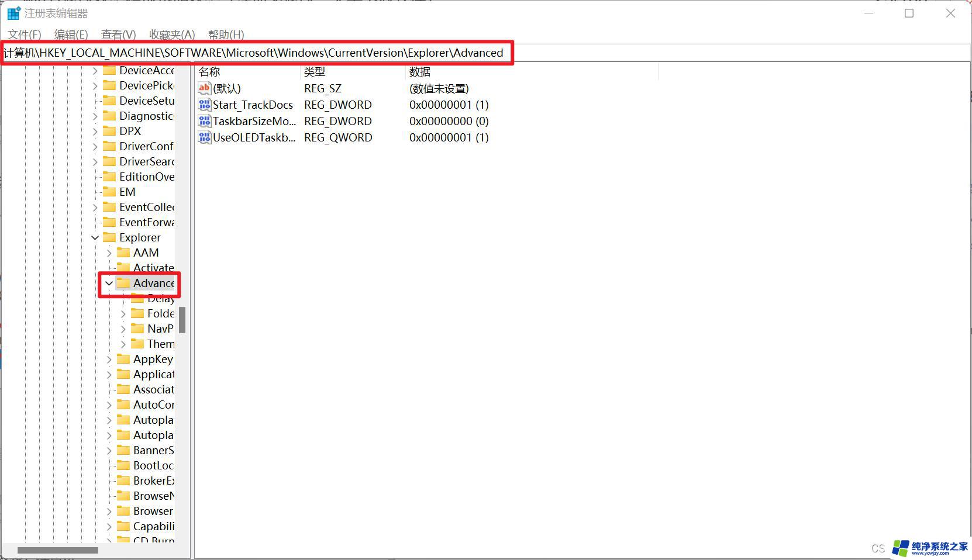Open the 帮助(H) menu

(x=226, y=34)
